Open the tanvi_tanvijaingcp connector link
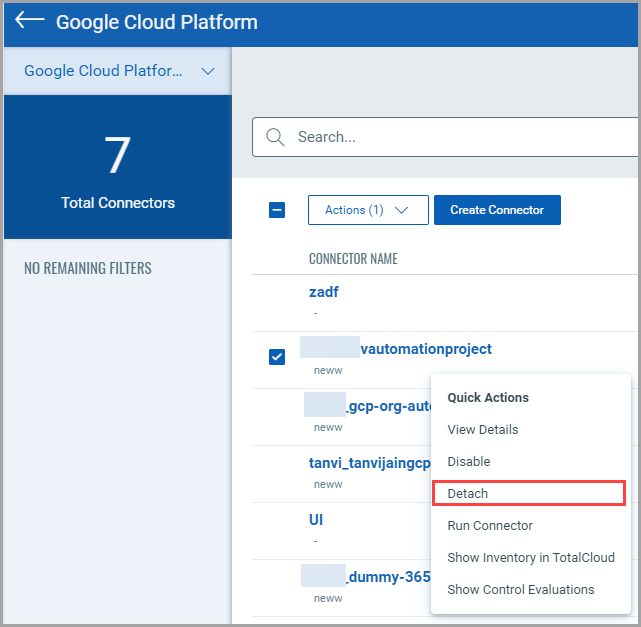Screen dimensions: 641x627 368,463
